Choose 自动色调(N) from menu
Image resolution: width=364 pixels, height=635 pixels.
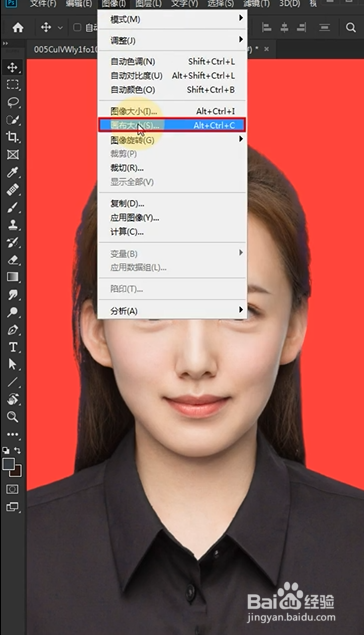(x=172, y=62)
